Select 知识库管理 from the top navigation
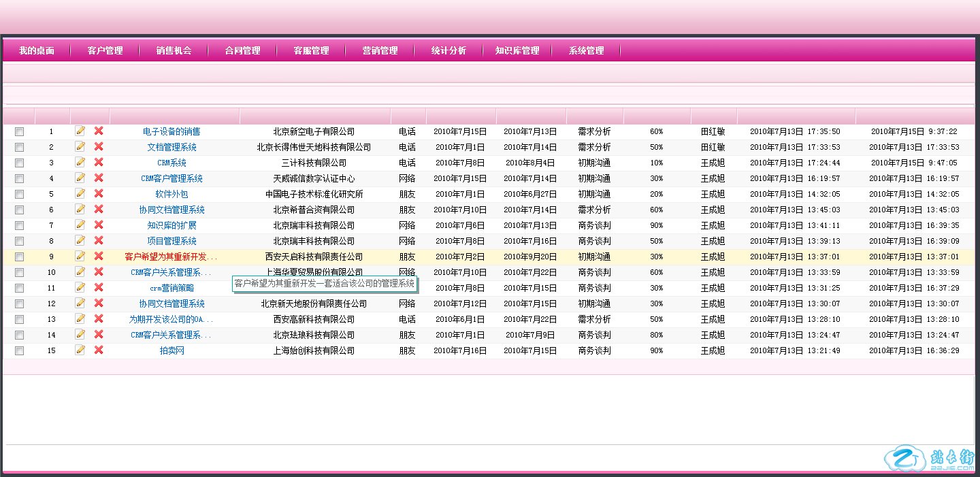The image size is (980, 477). pyautogui.click(x=517, y=50)
